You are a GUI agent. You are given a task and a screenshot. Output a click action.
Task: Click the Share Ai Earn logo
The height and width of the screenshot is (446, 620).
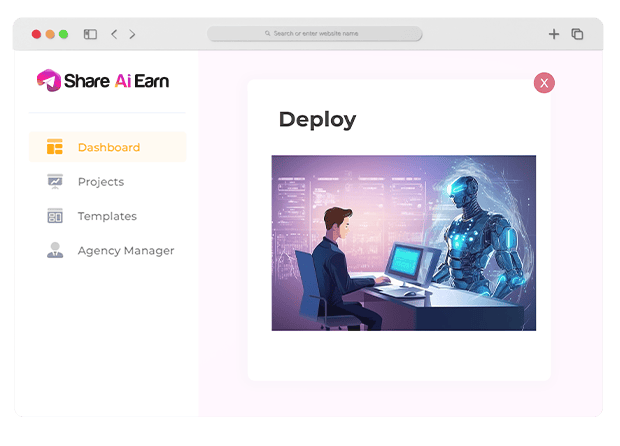pyautogui.click(x=103, y=80)
